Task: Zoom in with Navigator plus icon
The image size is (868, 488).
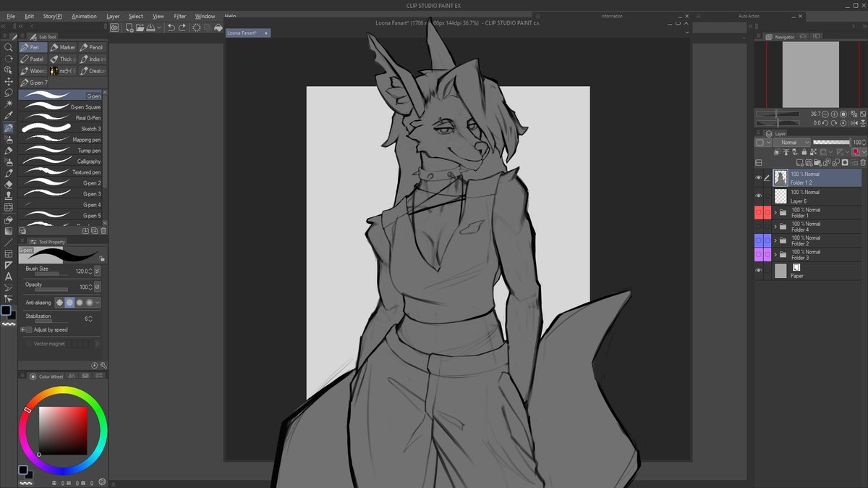Action: 835,114
